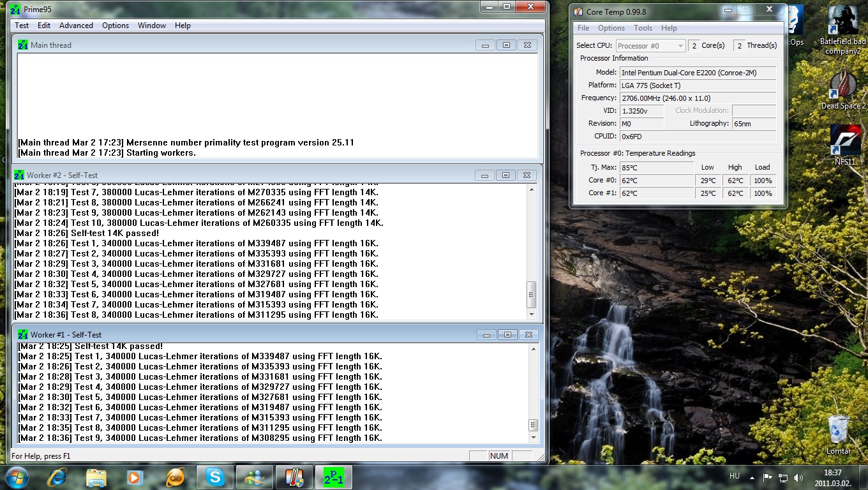Screen dimensions: 868x490
Task: Click the NUM indicator in Prime95 status bar
Action: [x=499, y=456]
